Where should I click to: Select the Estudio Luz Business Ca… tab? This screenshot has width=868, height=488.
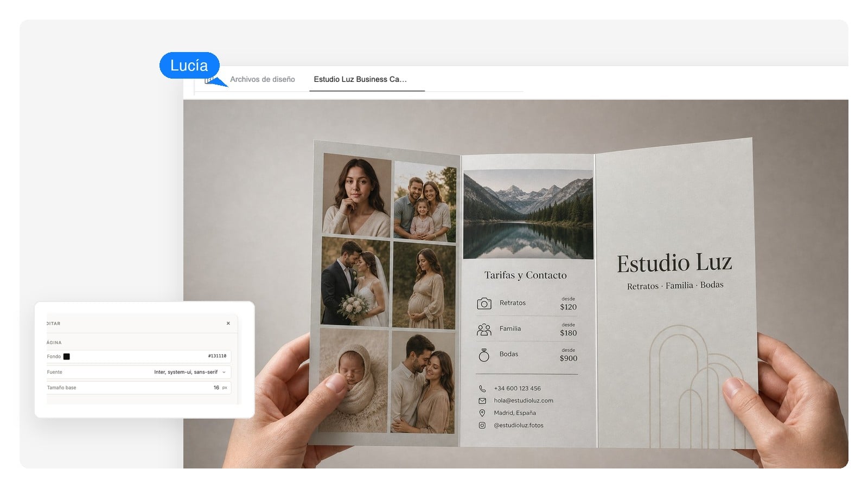360,79
